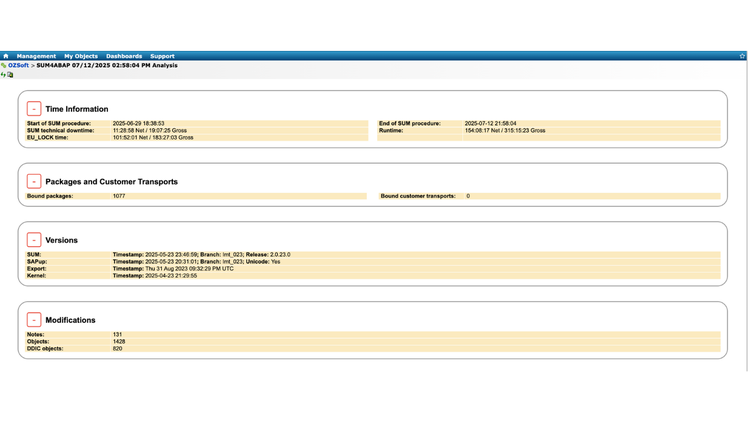Open the Home icon in navigation bar
This screenshot has height=422, width=750.
tap(6, 56)
